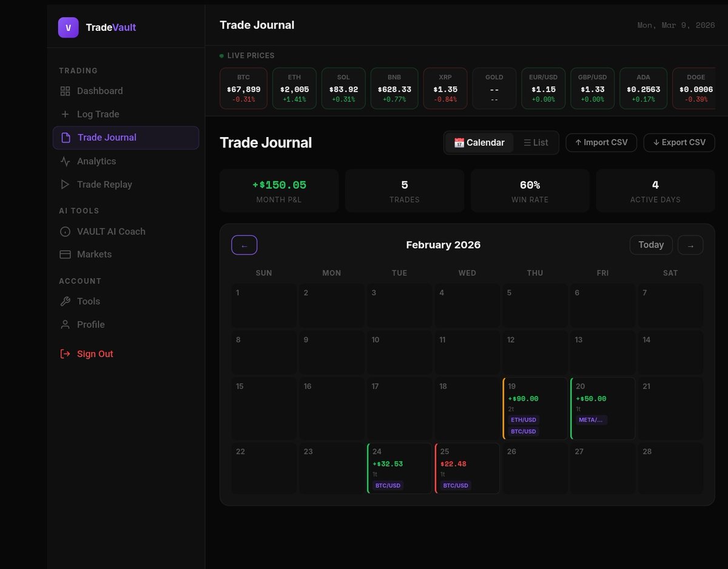This screenshot has height=569, width=728.
Task: Click the 60% Win Rate card
Action: coord(530,190)
